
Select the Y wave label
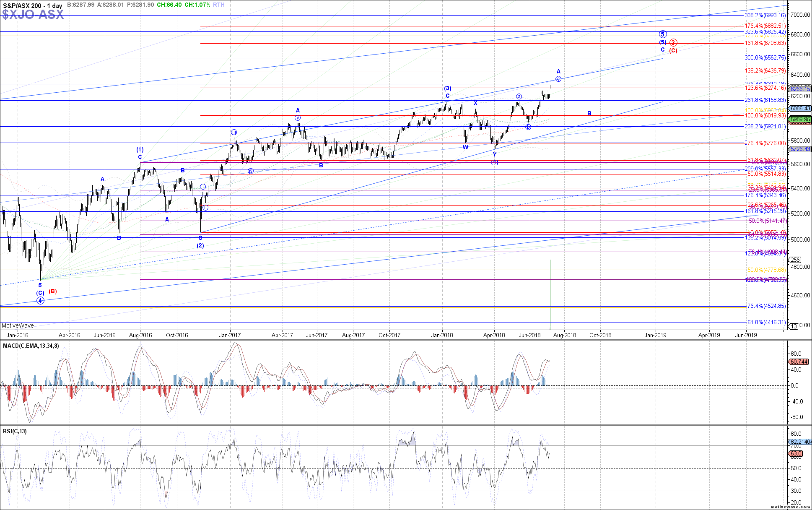coord(495,155)
